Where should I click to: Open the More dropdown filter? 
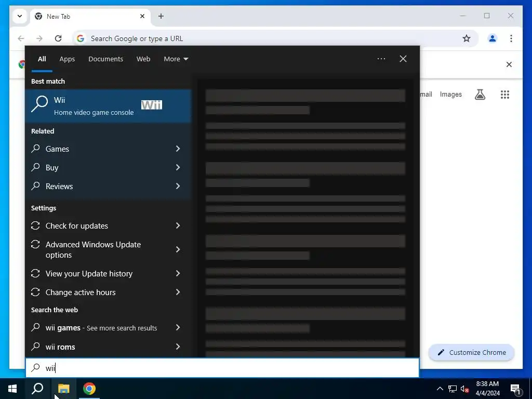pos(176,59)
